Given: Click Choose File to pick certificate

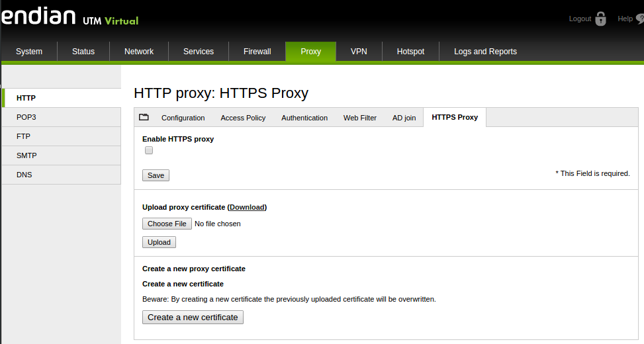Looking at the screenshot, I should [x=167, y=224].
